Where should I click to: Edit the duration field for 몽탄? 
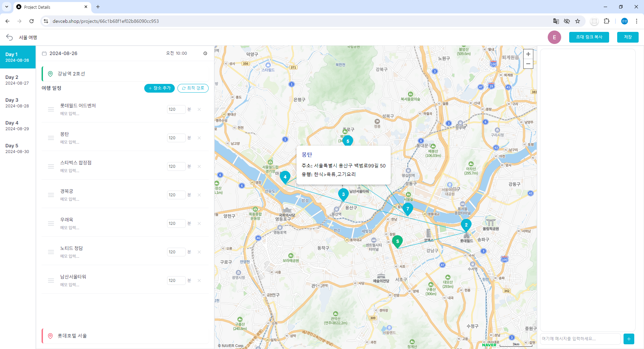(176, 138)
